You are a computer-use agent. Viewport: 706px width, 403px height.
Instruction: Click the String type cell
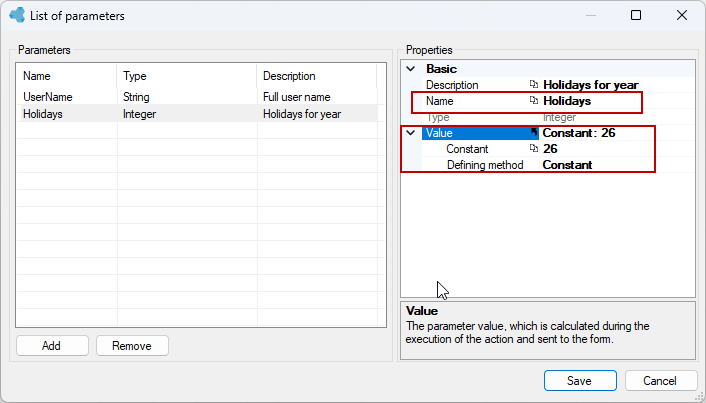[136, 97]
